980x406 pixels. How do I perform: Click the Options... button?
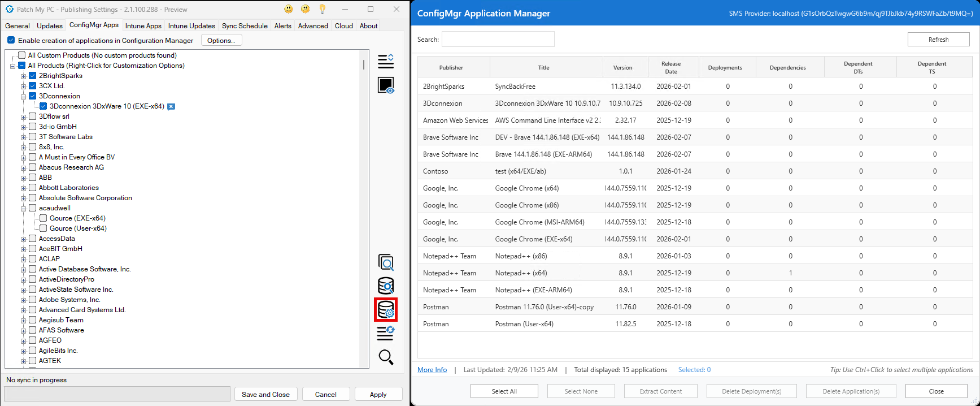(221, 40)
